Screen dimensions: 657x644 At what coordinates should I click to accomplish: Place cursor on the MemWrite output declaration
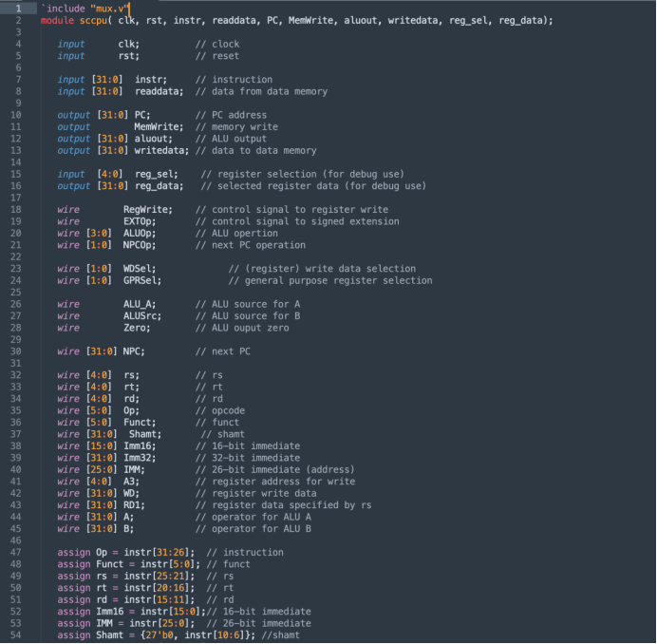153,127
